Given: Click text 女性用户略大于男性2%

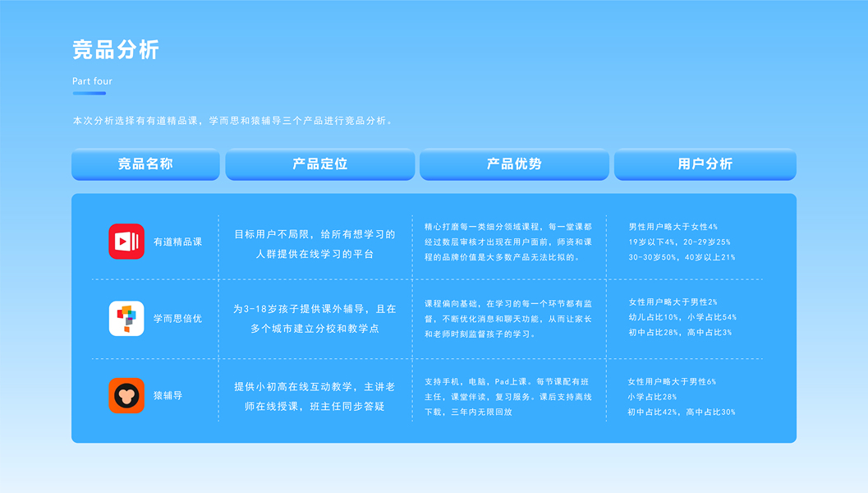Looking at the screenshot, I should (673, 302).
